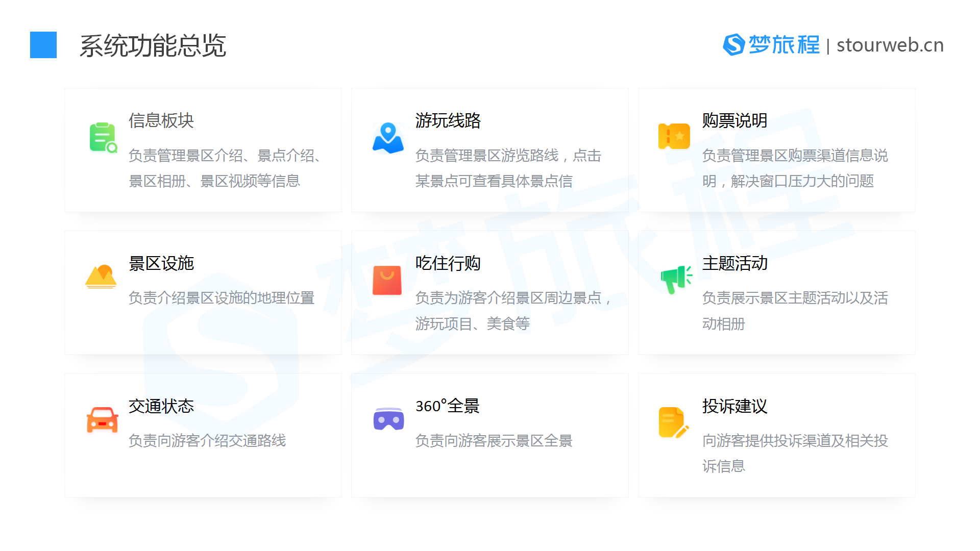Click the text 负责向游客展示景区全景
This screenshot has height=551, width=980.
pyautogui.click(x=494, y=441)
